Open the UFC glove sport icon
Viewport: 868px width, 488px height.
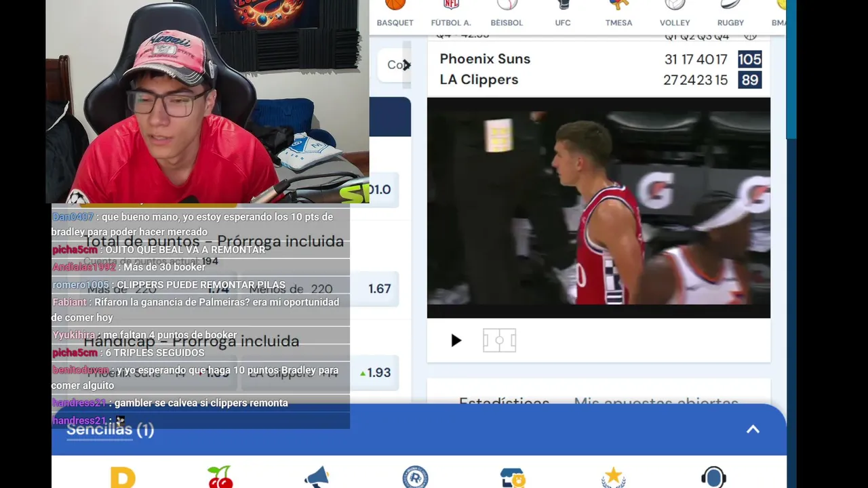[x=563, y=14]
